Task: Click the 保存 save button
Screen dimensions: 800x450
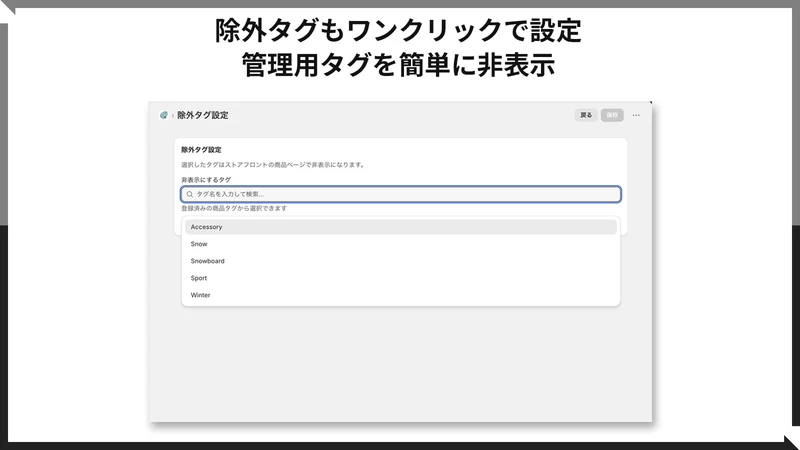Action: pos(612,115)
